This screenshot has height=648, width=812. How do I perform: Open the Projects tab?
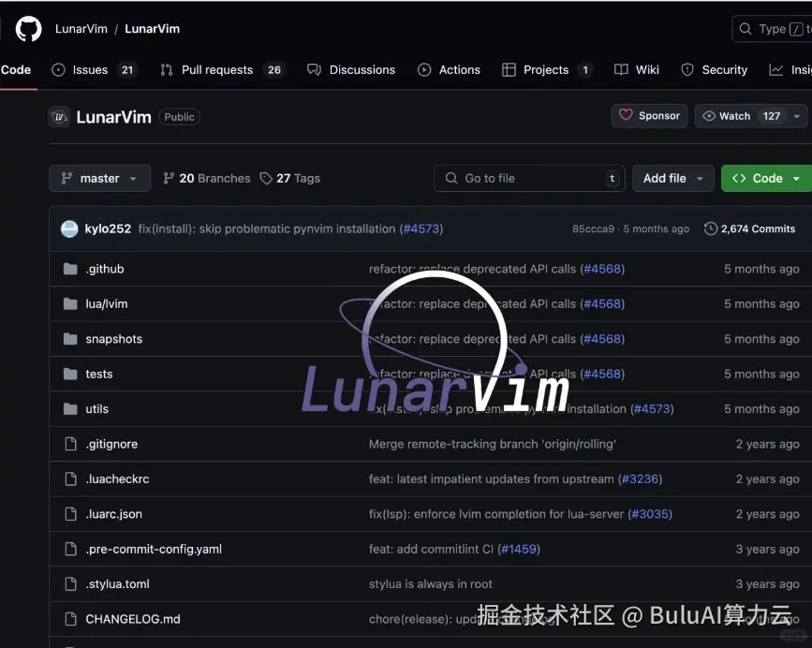547,70
